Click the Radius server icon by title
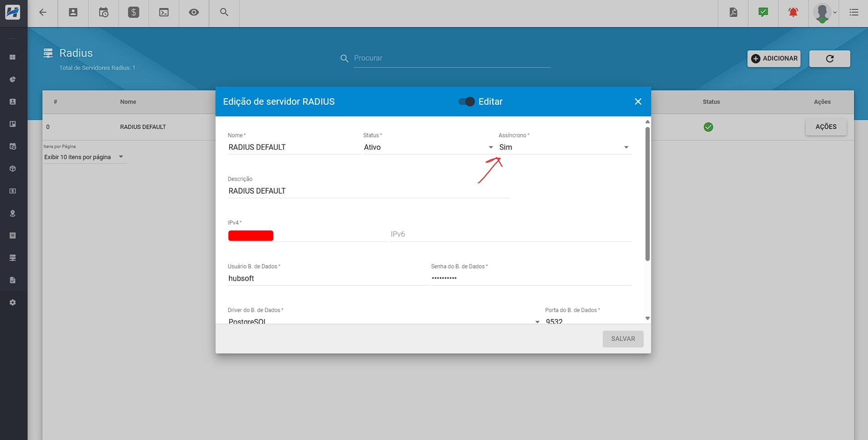868x440 pixels. tap(48, 53)
